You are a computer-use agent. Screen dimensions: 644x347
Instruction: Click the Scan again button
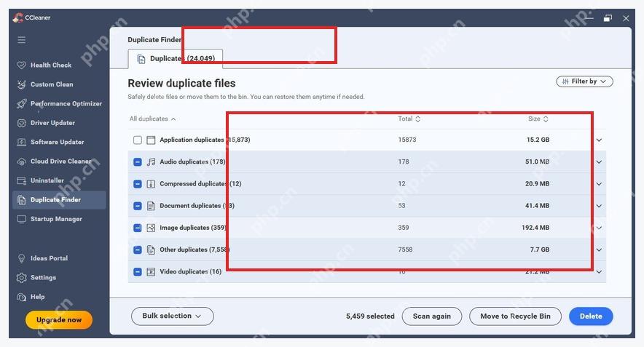click(x=432, y=316)
